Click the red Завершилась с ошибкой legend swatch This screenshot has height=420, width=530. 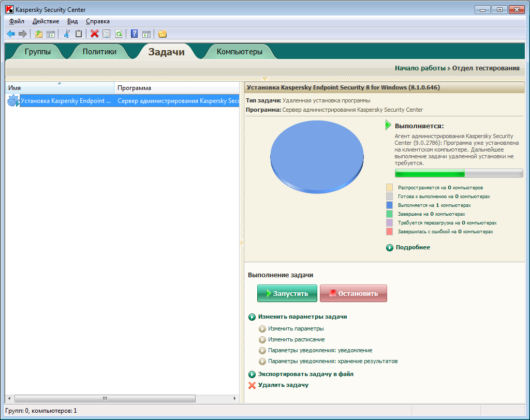tap(389, 231)
